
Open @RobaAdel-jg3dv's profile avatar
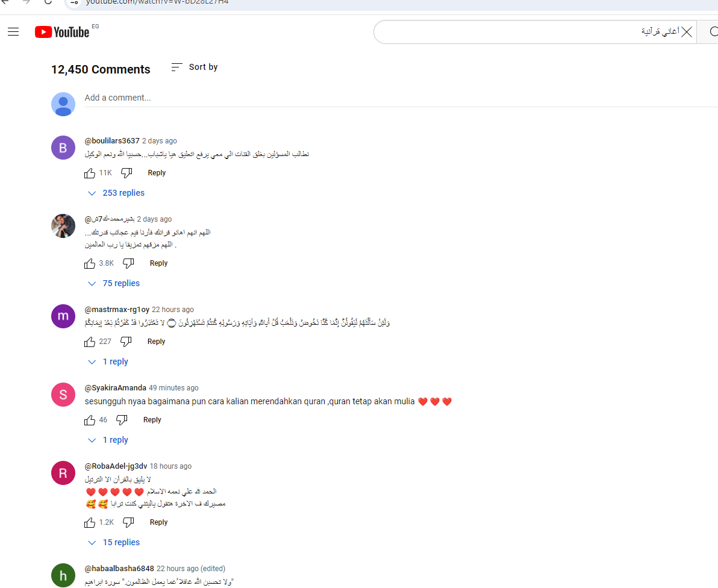tap(63, 473)
